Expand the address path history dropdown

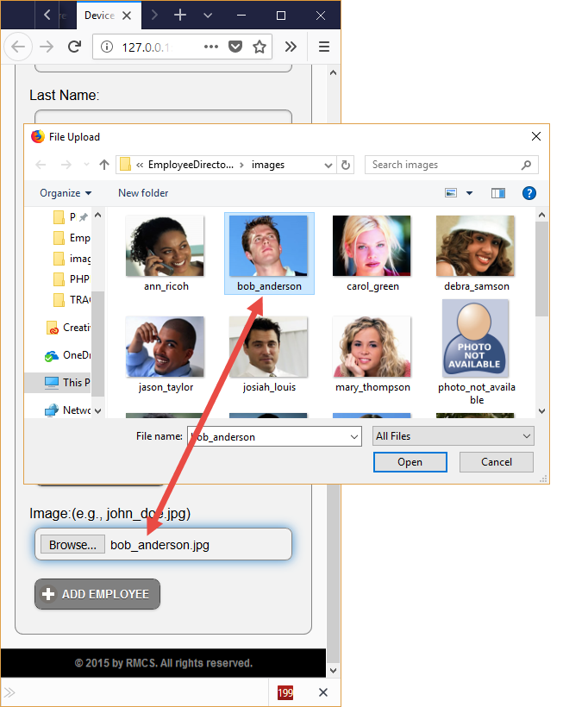pyautogui.click(x=328, y=165)
